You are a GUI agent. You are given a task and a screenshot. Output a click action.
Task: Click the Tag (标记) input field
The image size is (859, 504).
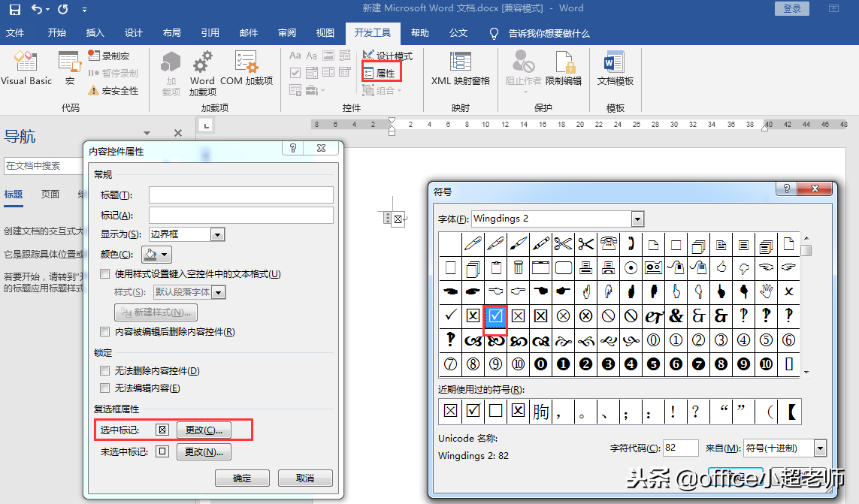241,216
